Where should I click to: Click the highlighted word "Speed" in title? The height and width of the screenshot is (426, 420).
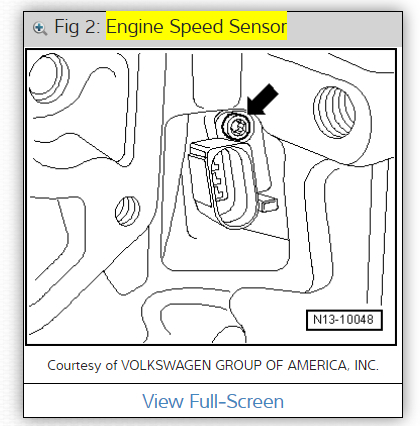(196, 26)
